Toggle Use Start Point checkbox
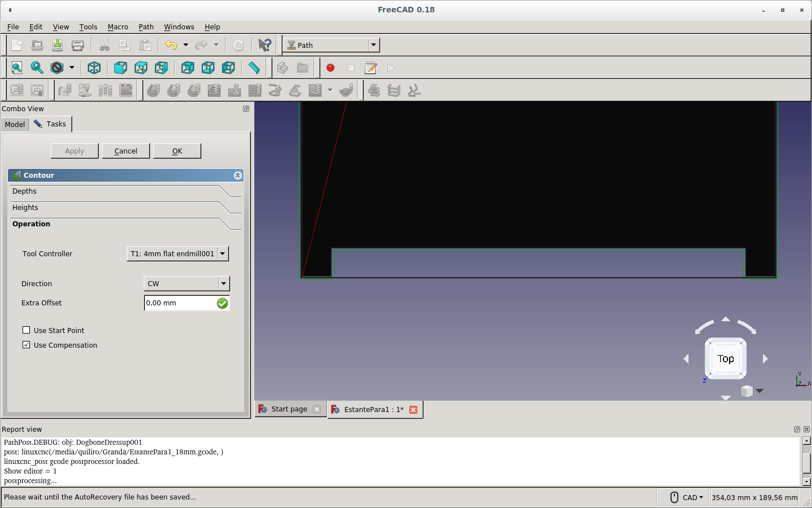Screen dimensions: 812x508 pos(26,330)
